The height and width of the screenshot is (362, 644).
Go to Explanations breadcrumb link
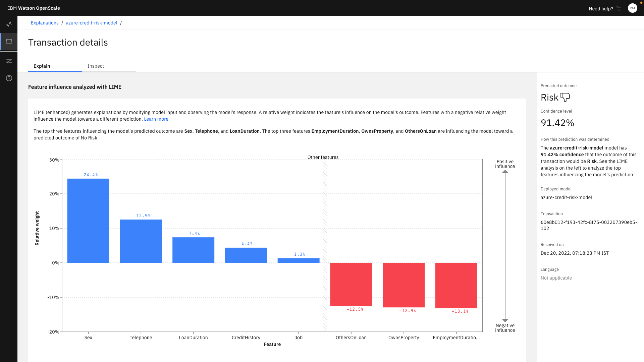(45, 23)
